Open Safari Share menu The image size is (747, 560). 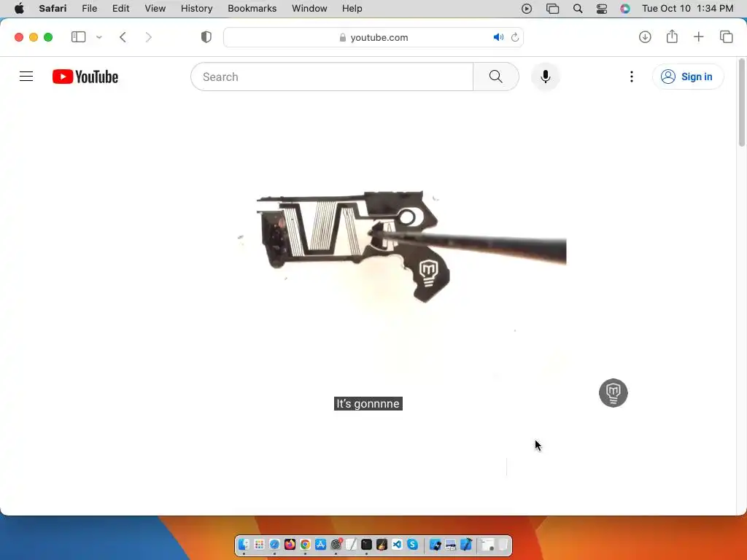pyautogui.click(x=672, y=36)
